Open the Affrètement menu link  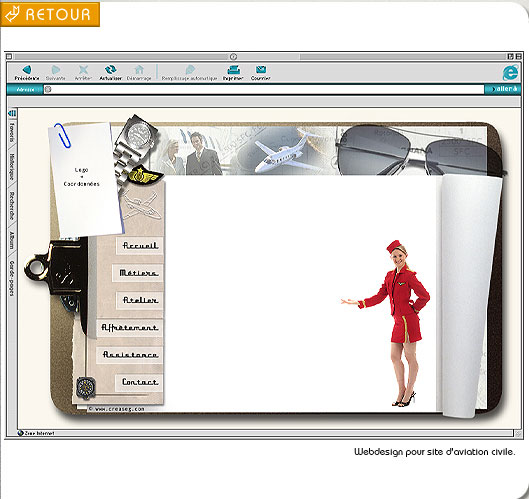coord(130,328)
